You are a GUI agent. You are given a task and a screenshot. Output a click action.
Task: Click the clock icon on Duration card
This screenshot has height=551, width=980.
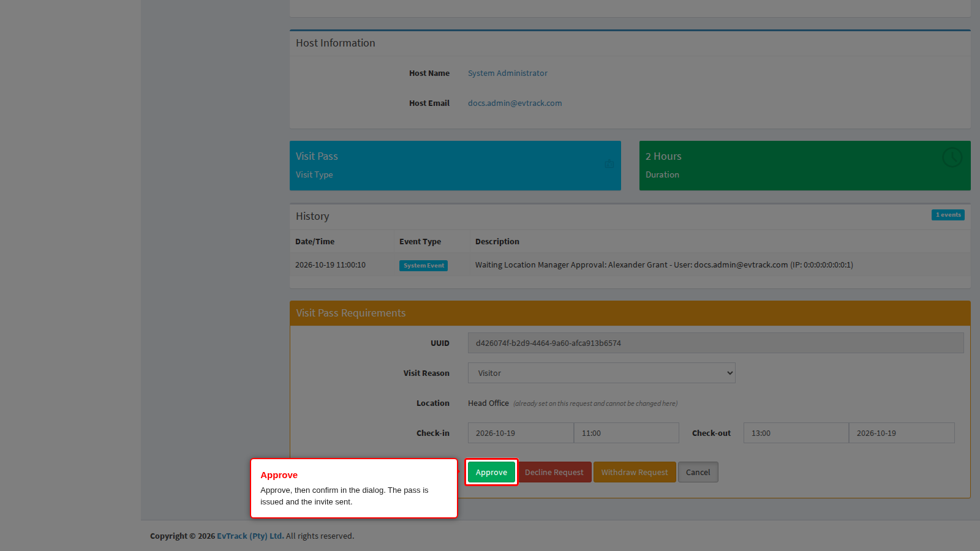(x=952, y=157)
